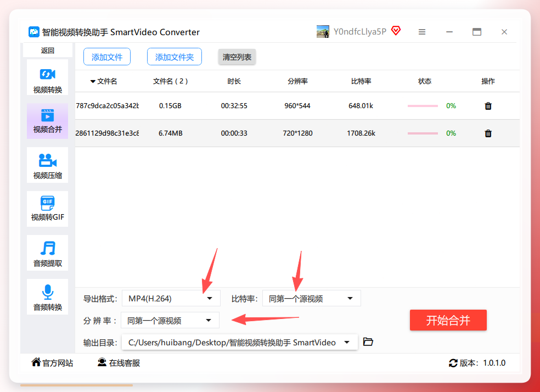Open 在线客服 online support
The width and height of the screenshot is (540, 392).
119,363
